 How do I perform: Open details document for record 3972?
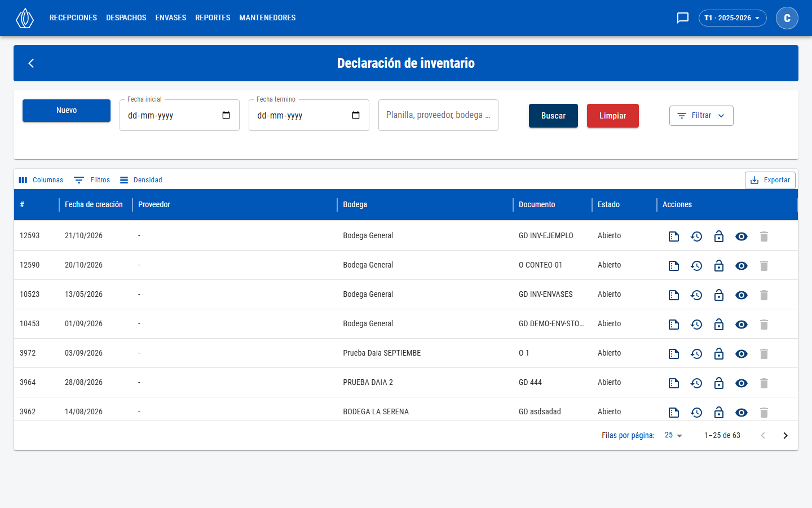pos(674,354)
